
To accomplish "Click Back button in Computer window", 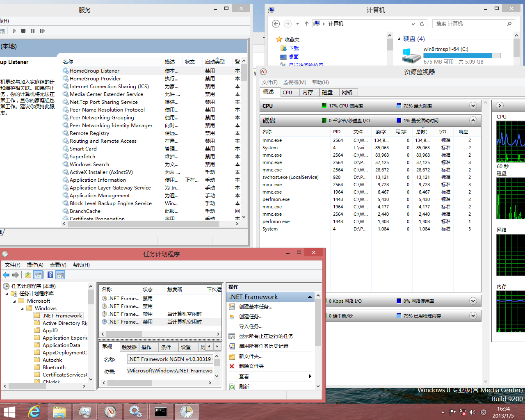I will [276, 24].
